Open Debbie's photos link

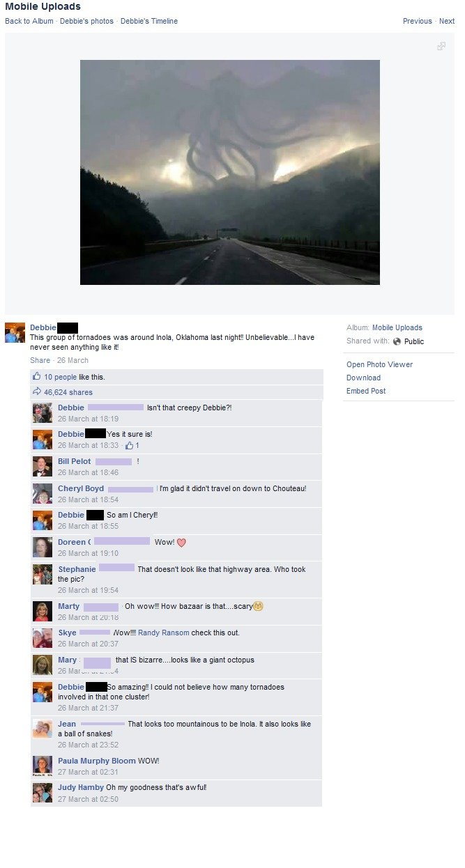[86, 21]
